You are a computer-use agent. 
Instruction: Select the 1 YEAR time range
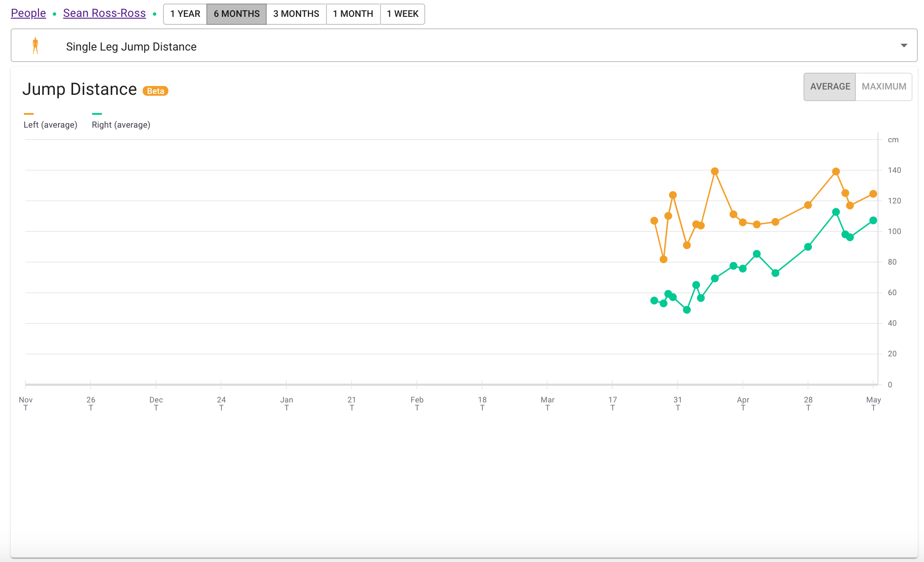[185, 14]
